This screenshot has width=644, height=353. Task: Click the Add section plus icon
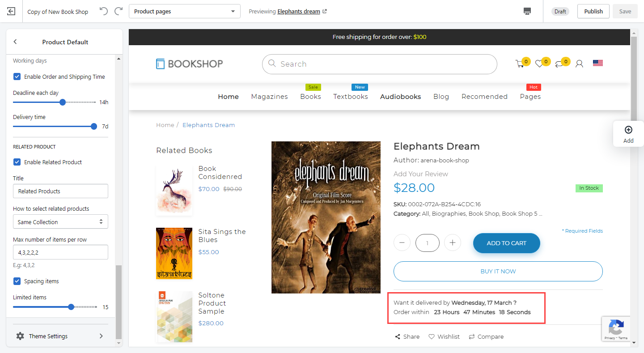[628, 130]
